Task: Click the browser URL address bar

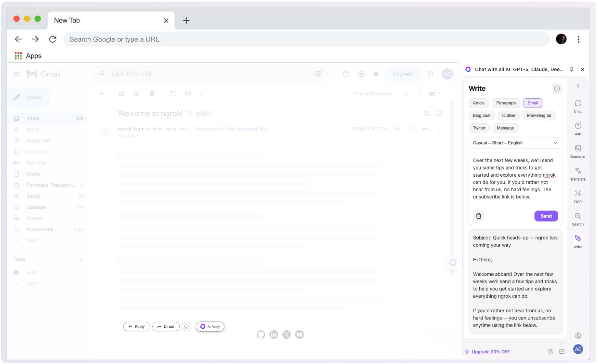Action: 306,39
